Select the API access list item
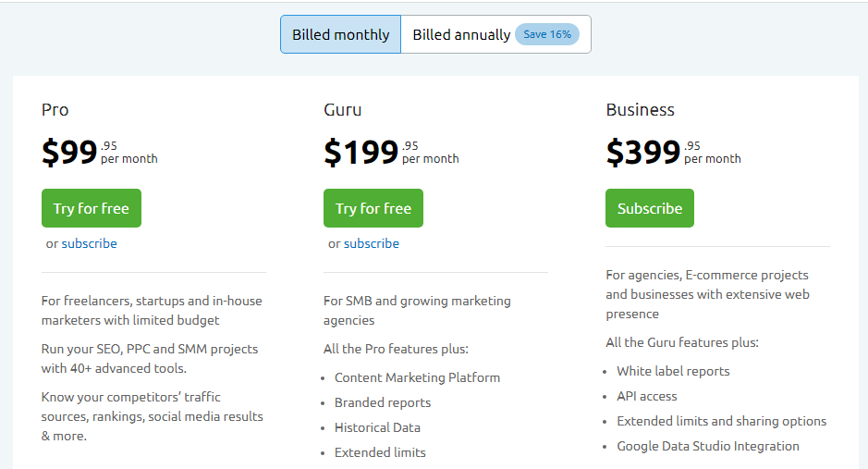The height and width of the screenshot is (469, 868). point(647,396)
